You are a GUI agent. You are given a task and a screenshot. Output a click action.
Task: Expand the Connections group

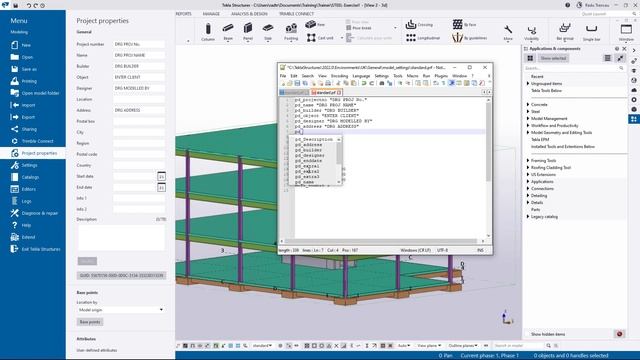coord(528,189)
